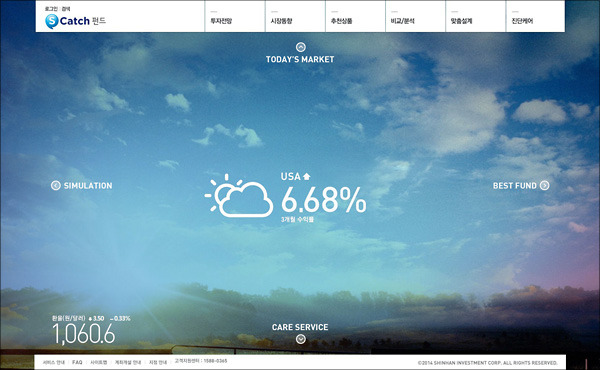This screenshot has height=370, width=600.
Task: Click the up arrow next to USA
Action: (x=307, y=176)
